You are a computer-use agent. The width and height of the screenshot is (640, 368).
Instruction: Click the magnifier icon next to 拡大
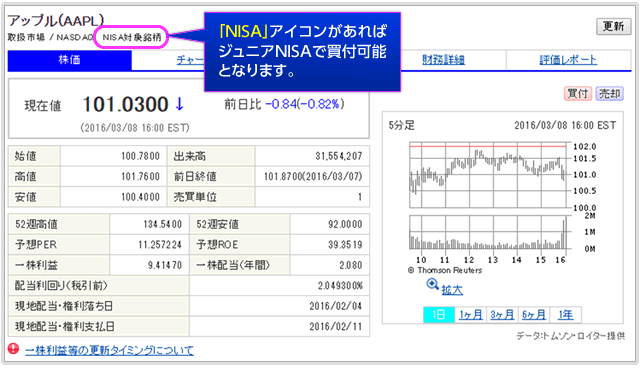(432, 284)
